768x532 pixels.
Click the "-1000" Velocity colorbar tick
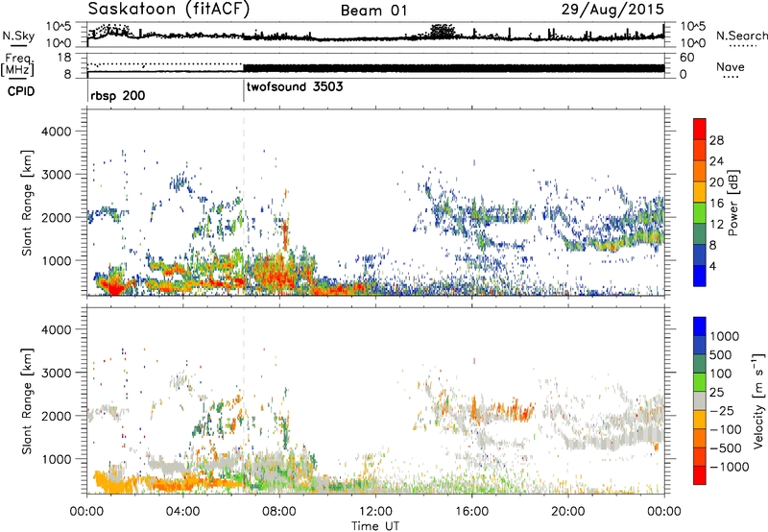click(730, 467)
